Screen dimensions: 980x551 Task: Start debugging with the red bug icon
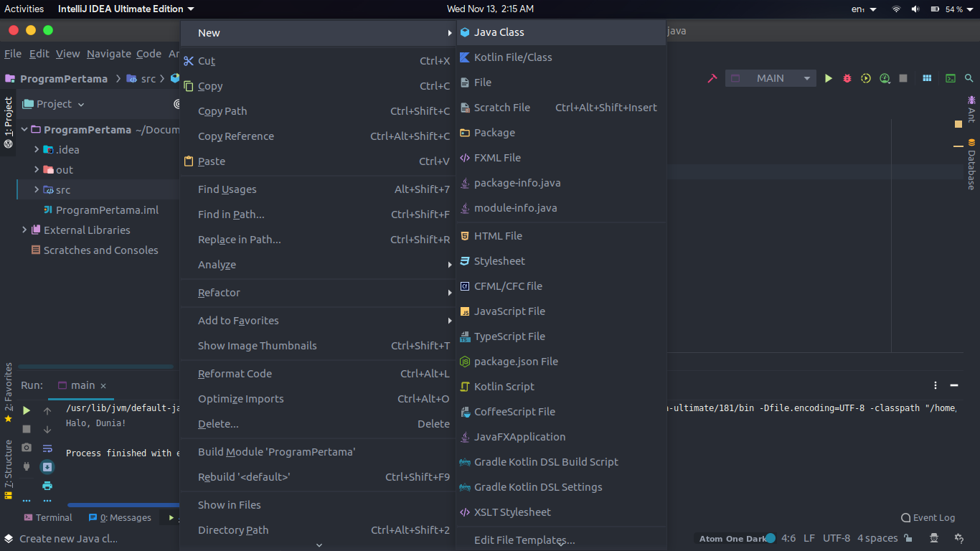847,78
